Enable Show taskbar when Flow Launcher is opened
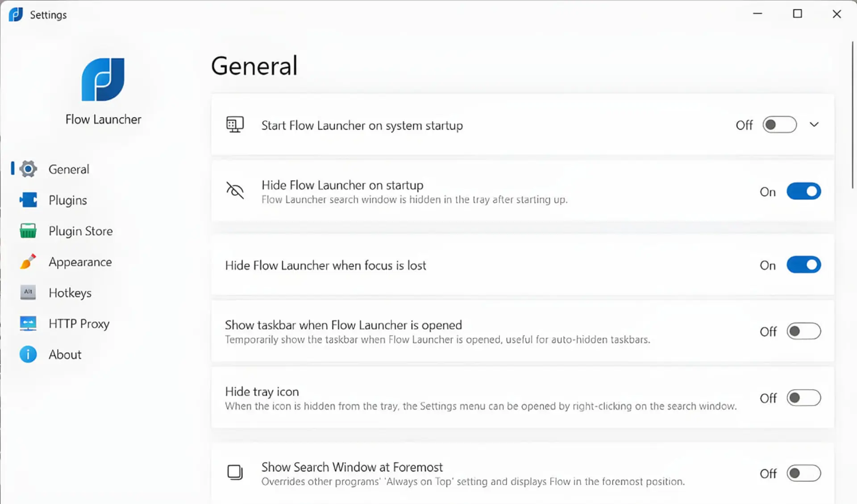The image size is (857, 504). pos(803,331)
